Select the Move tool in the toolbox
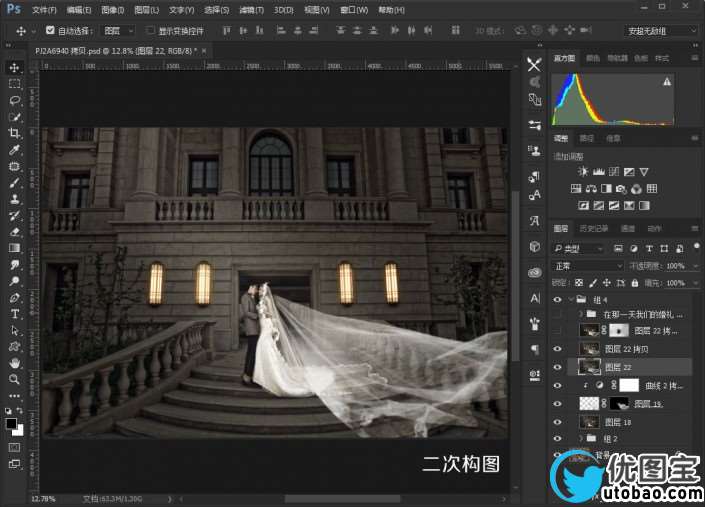 click(x=15, y=67)
